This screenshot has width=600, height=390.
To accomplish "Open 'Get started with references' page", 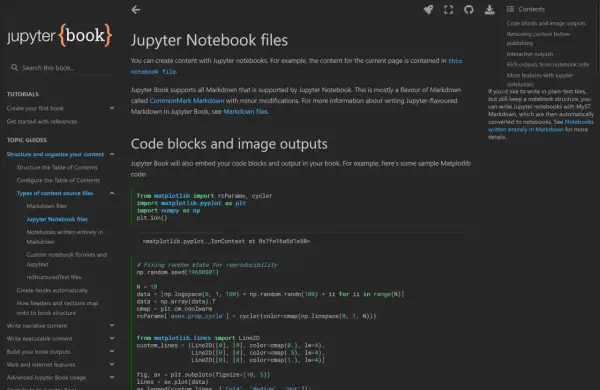I will pos(42,121).
